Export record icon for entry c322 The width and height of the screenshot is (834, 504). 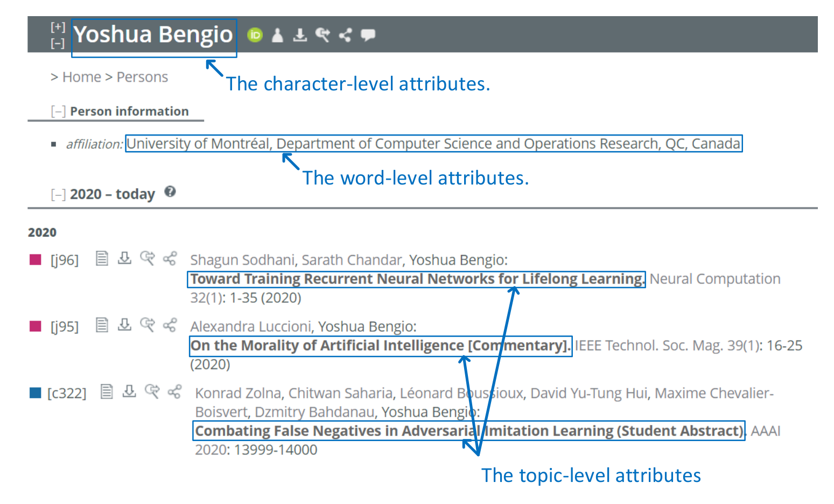(129, 392)
